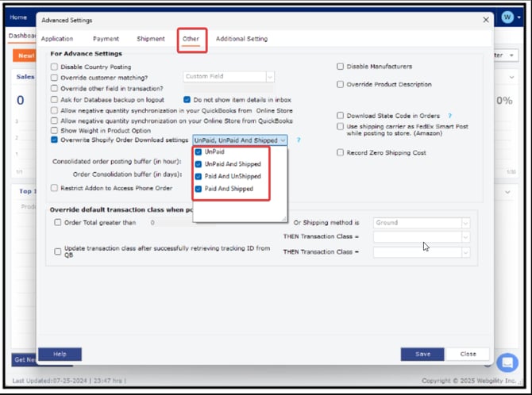Viewport: 532px width, 395px height.
Task: Click help icon next to Download State Code
Action: tap(450, 116)
